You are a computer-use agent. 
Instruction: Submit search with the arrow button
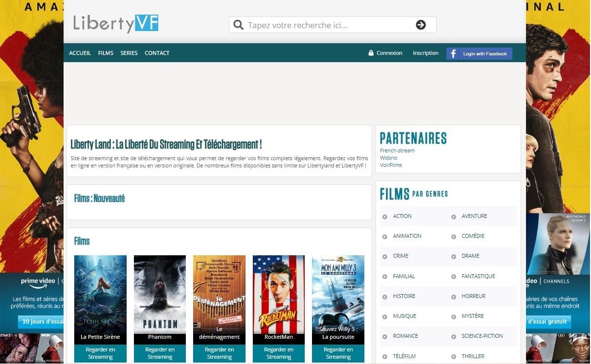click(421, 25)
